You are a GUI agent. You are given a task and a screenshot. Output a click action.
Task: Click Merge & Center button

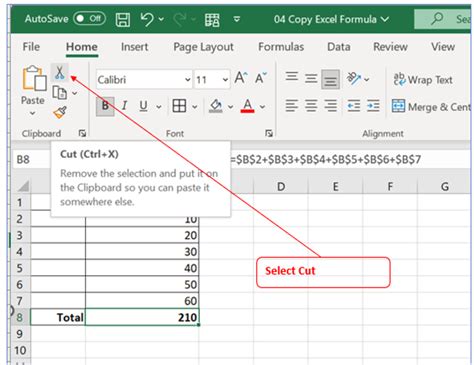(x=431, y=107)
